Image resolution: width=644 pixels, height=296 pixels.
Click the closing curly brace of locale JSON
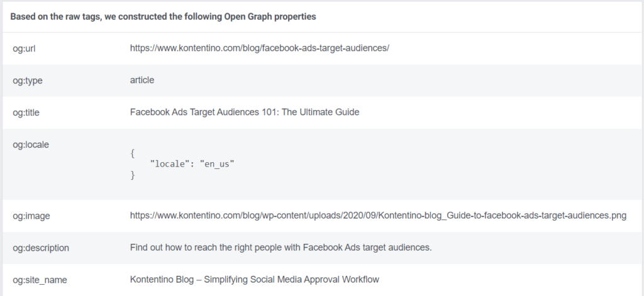click(x=133, y=175)
